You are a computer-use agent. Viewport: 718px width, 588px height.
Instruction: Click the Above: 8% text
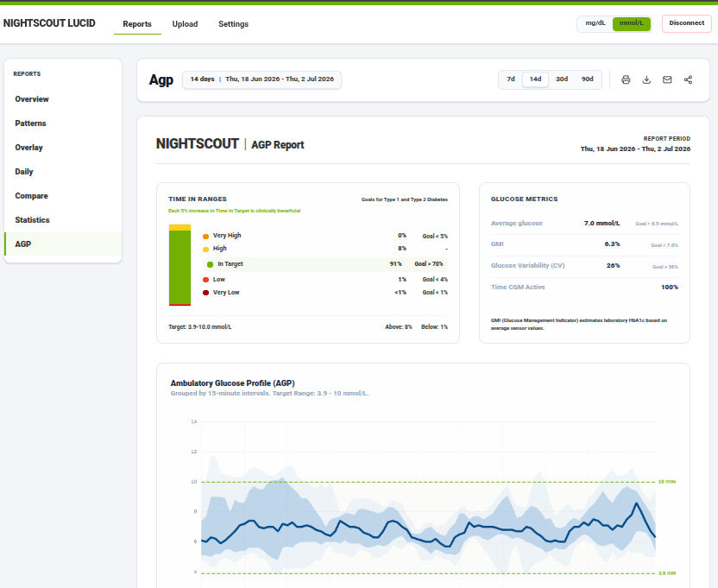(399, 326)
